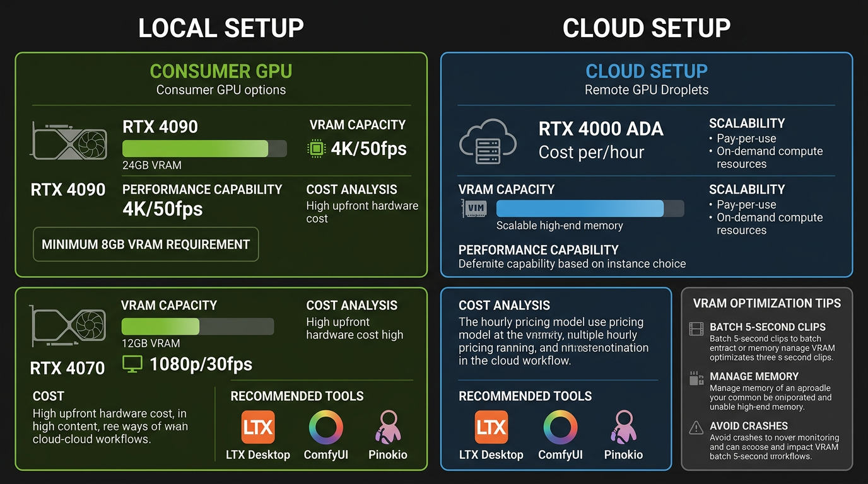Click the Minimum 8GB VRAM Requirement box
The image size is (868, 484).
tap(146, 245)
